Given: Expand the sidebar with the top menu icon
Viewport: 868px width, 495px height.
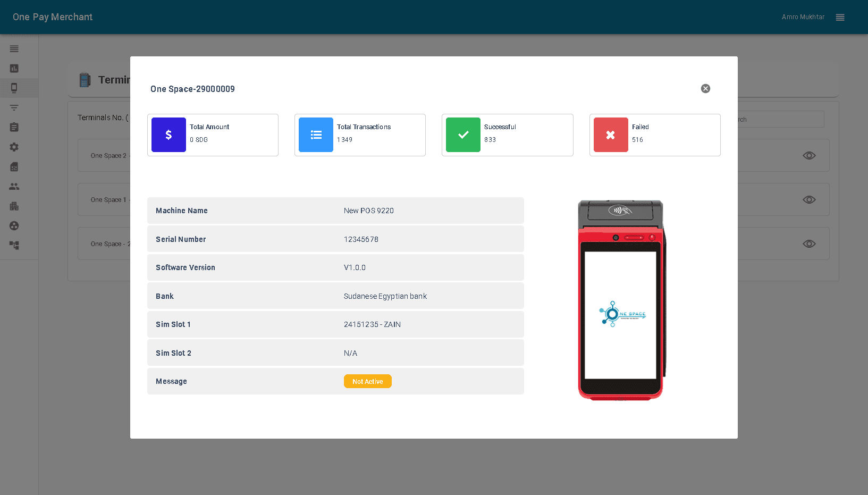Looking at the screenshot, I should click(14, 48).
